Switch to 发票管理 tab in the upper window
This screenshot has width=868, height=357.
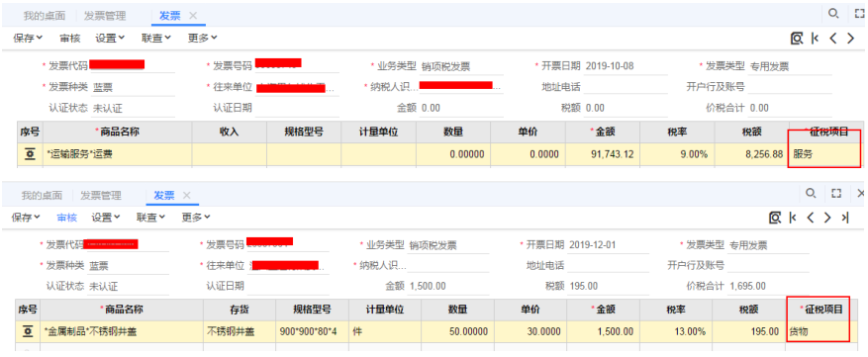click(x=105, y=16)
